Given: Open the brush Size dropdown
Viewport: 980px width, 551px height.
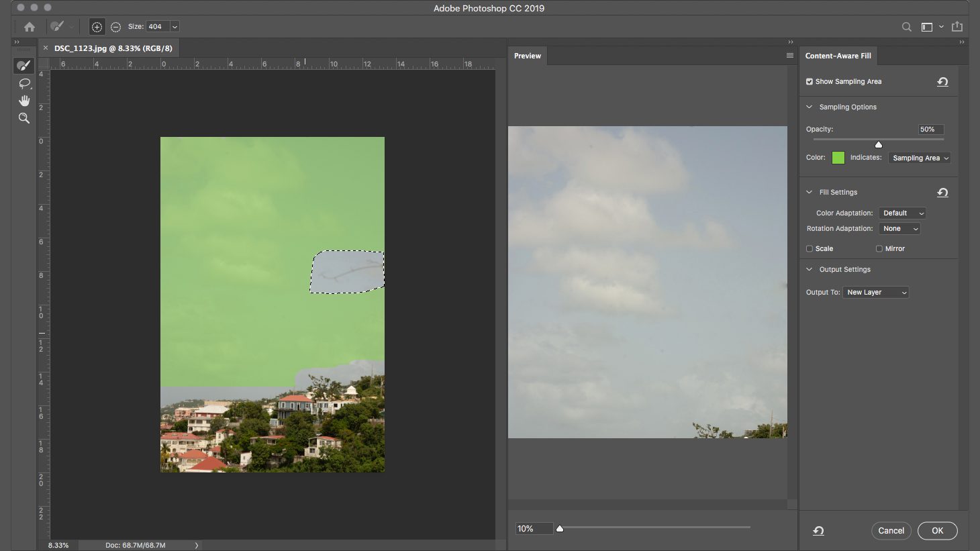Looking at the screenshot, I should click(175, 27).
